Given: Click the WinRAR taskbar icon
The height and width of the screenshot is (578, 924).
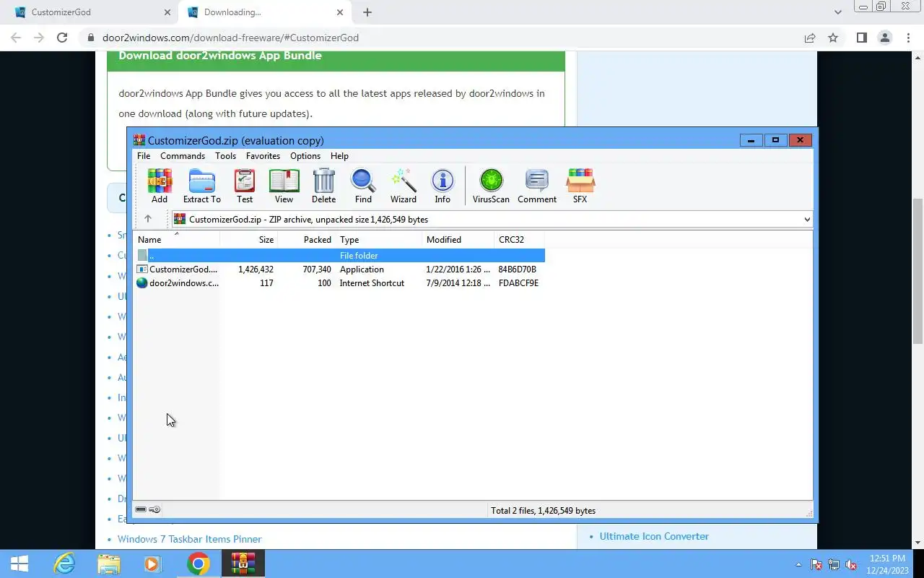Looking at the screenshot, I should click(x=243, y=564).
